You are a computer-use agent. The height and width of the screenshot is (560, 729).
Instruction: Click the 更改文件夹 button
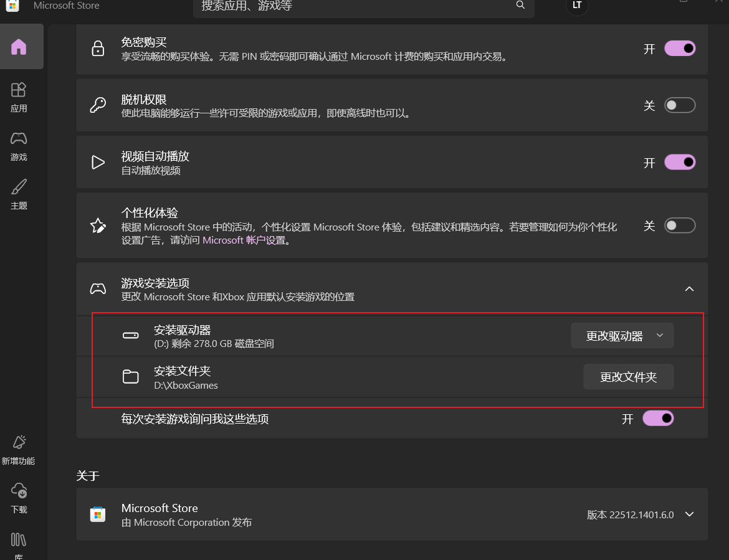click(628, 376)
